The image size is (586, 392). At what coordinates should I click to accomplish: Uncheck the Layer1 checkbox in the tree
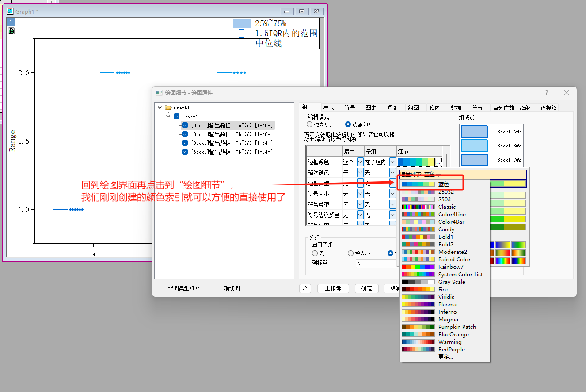(x=176, y=116)
